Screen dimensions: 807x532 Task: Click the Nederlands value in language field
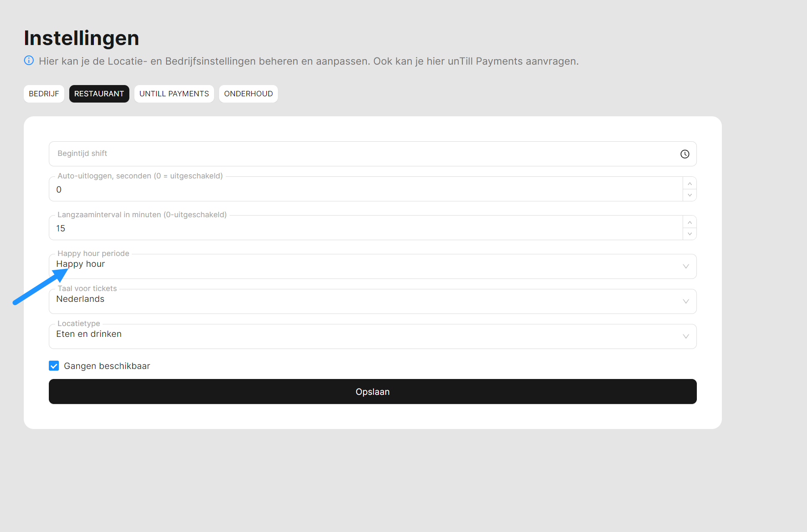[x=81, y=299]
